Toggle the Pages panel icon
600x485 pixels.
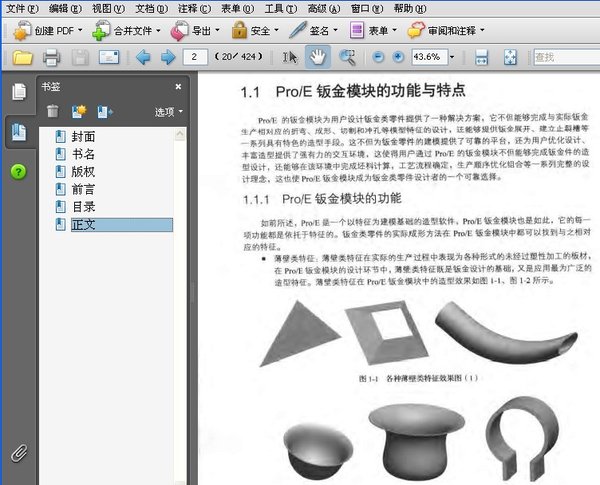coord(19,92)
